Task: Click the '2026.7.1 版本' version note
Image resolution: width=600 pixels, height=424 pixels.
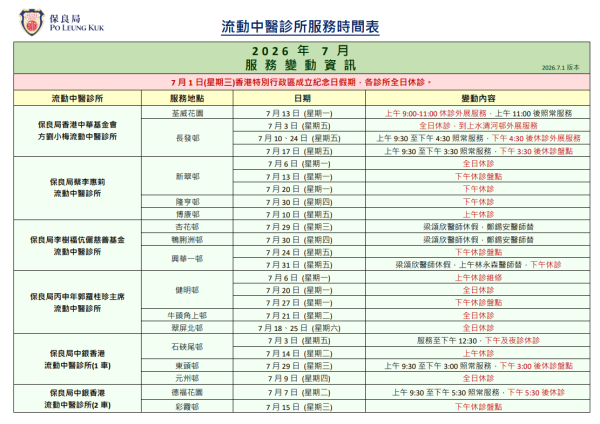Action: pyautogui.click(x=561, y=67)
